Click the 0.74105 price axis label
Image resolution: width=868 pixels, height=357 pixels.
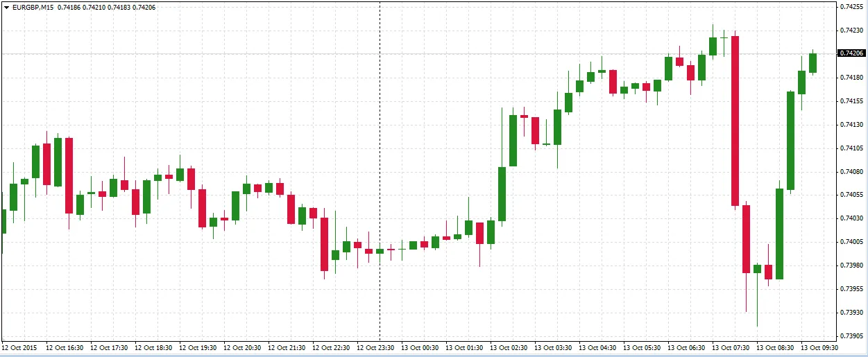pos(851,148)
